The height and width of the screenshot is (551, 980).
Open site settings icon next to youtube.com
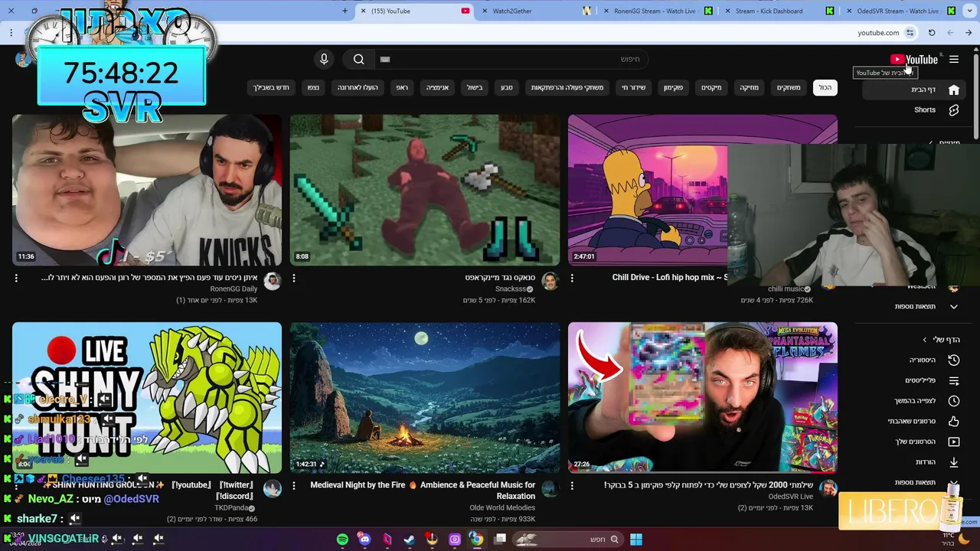click(x=910, y=33)
